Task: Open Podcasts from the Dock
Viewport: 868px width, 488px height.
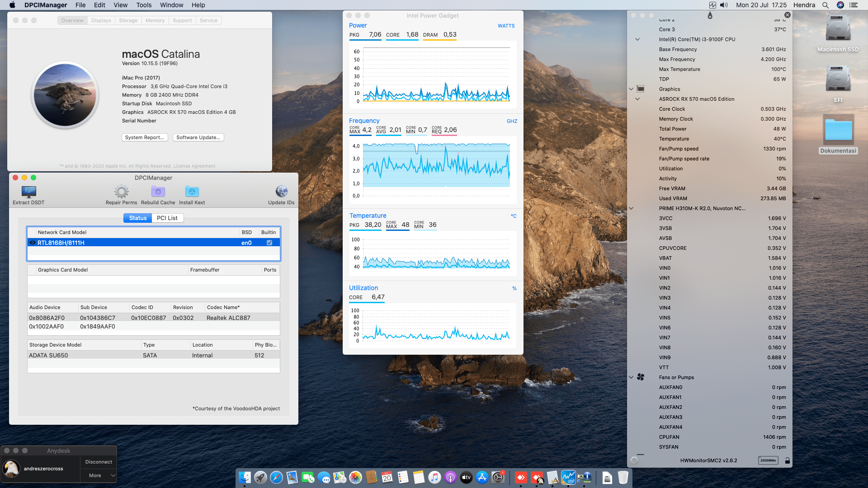Action: coord(450,477)
